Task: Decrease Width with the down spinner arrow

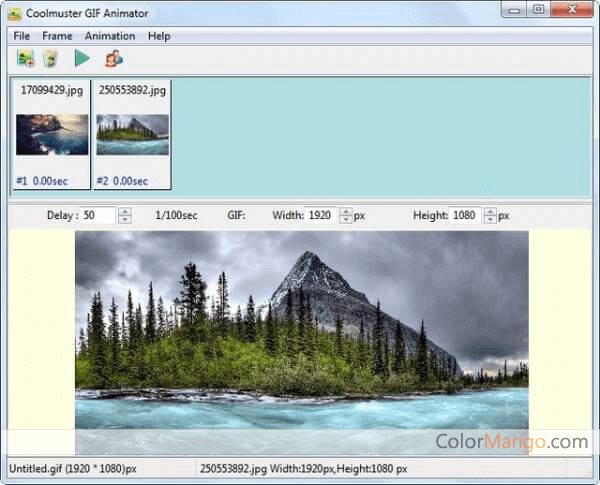Action: pyautogui.click(x=346, y=219)
